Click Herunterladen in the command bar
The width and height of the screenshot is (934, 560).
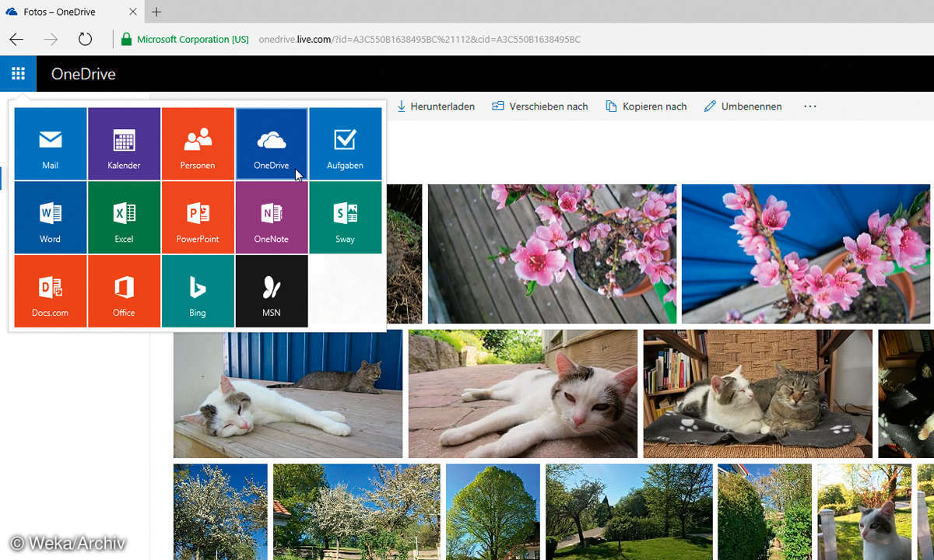(436, 107)
